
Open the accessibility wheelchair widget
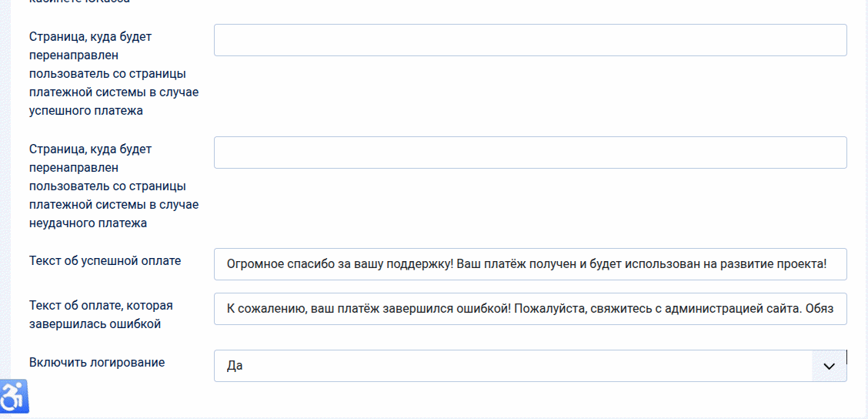tap(14, 397)
